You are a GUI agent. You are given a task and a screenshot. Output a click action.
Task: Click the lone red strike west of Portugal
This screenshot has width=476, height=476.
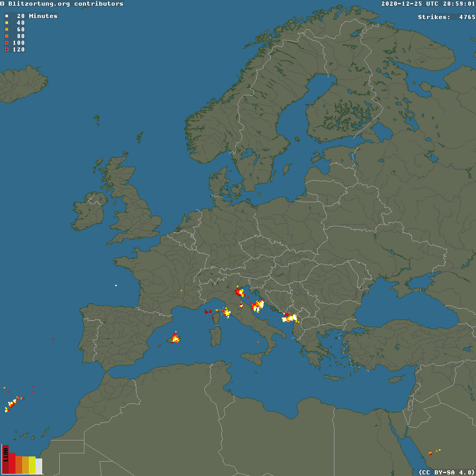coord(53,339)
